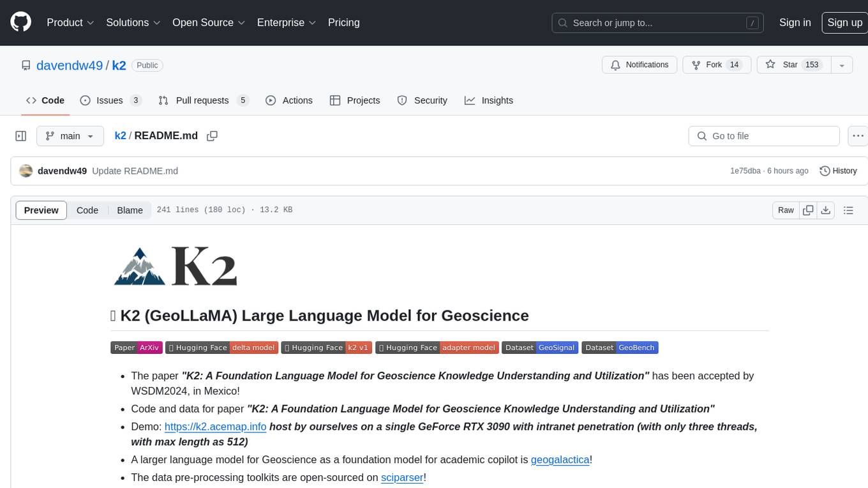Open the more file actions menu
The width and height of the screenshot is (868, 488).
(858, 136)
